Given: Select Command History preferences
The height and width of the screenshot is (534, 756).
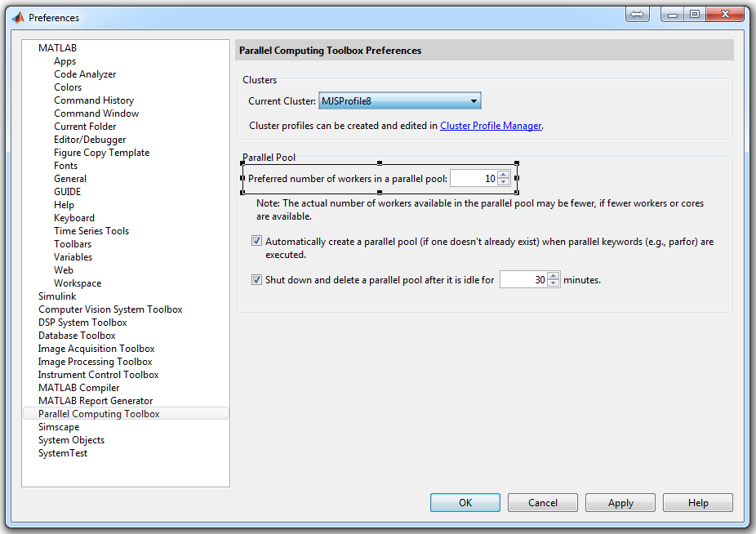Looking at the screenshot, I should (x=94, y=100).
